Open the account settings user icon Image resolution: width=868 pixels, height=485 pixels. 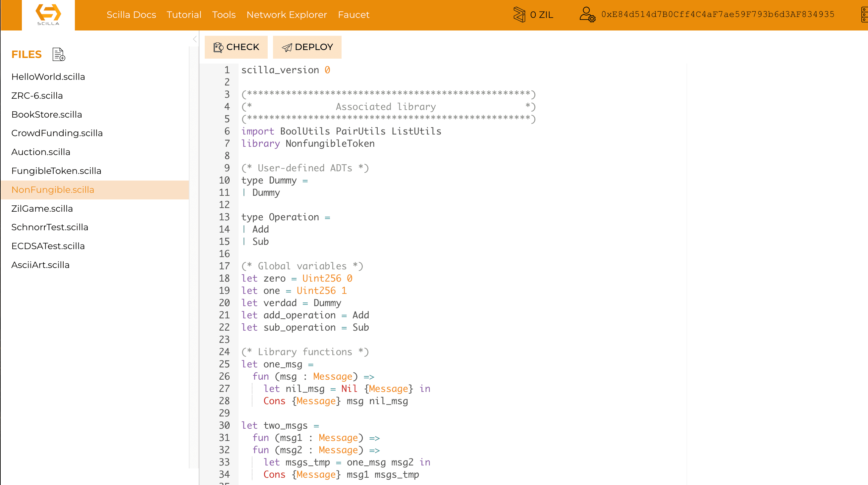coord(587,15)
